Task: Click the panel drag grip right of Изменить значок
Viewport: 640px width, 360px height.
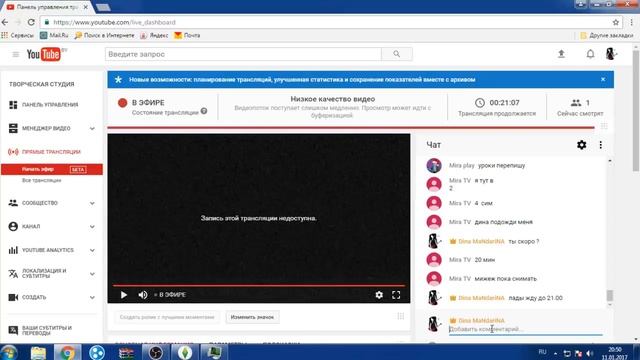Action: [x=401, y=316]
